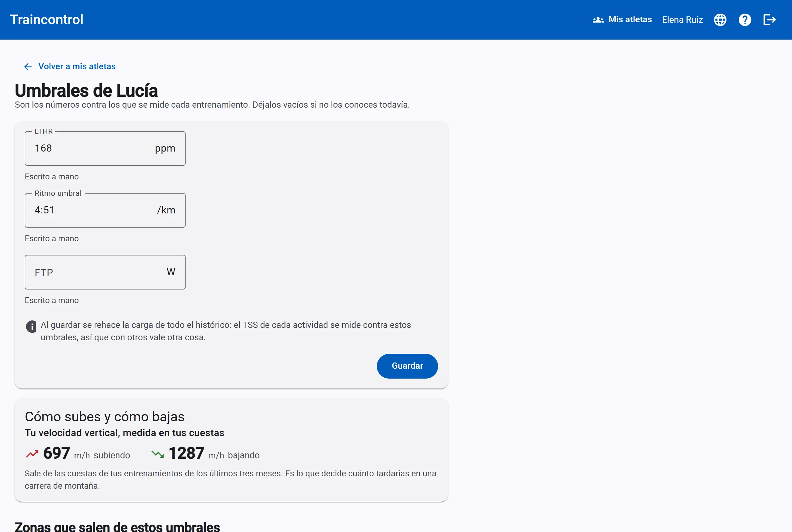792x532 pixels.
Task: Click 'Escrito a mano' under Ritmo umbral
Action: pos(52,238)
